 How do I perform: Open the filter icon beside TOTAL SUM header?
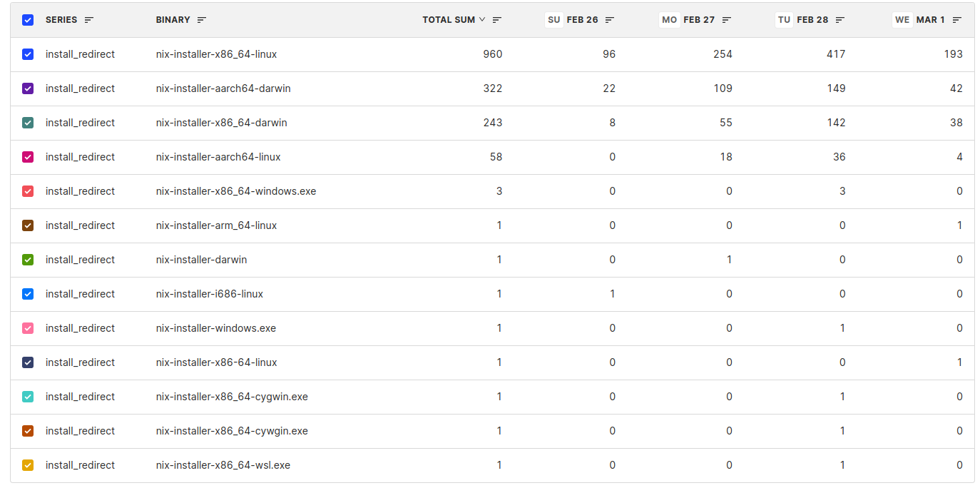pyautogui.click(x=497, y=20)
